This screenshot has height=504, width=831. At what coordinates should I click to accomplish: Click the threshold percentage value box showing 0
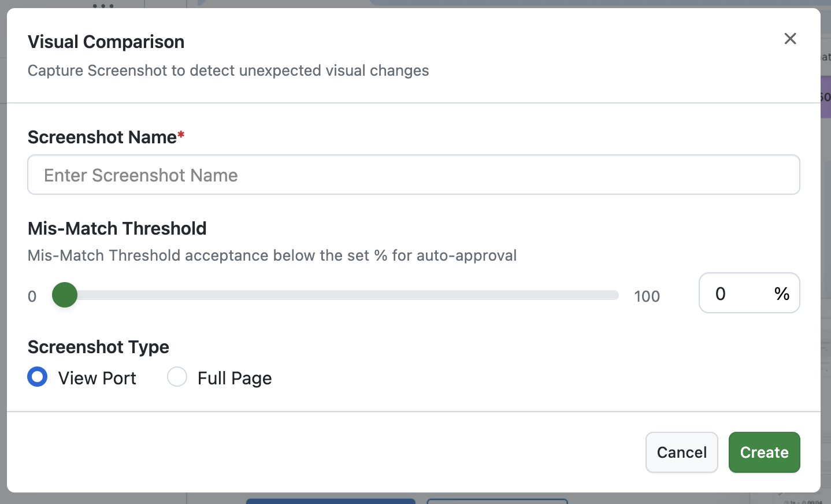point(749,293)
